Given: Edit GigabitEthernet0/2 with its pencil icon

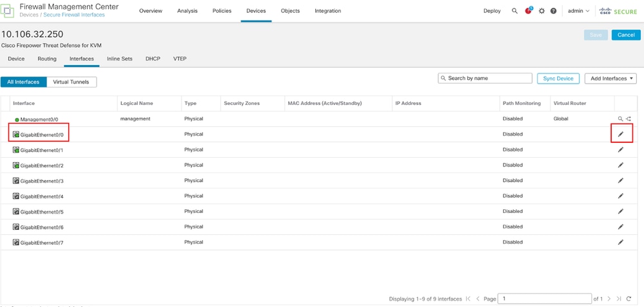Looking at the screenshot, I should click(x=621, y=165).
